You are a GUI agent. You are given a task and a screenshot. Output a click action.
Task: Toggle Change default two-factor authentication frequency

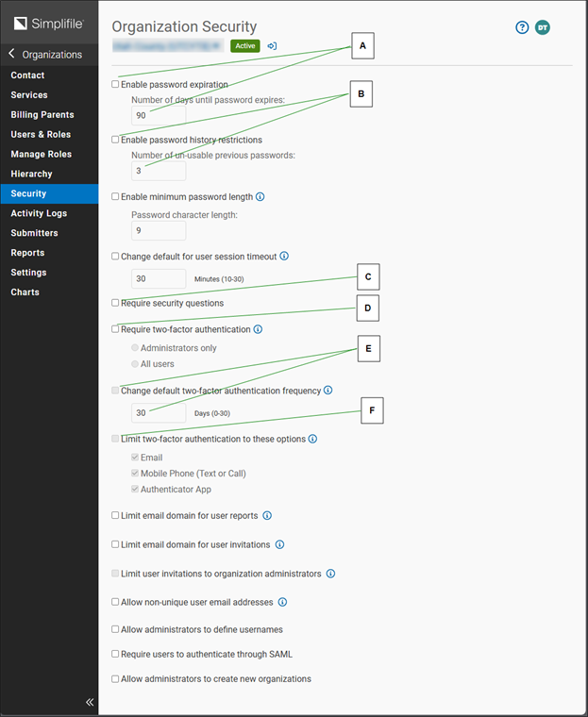click(x=115, y=390)
